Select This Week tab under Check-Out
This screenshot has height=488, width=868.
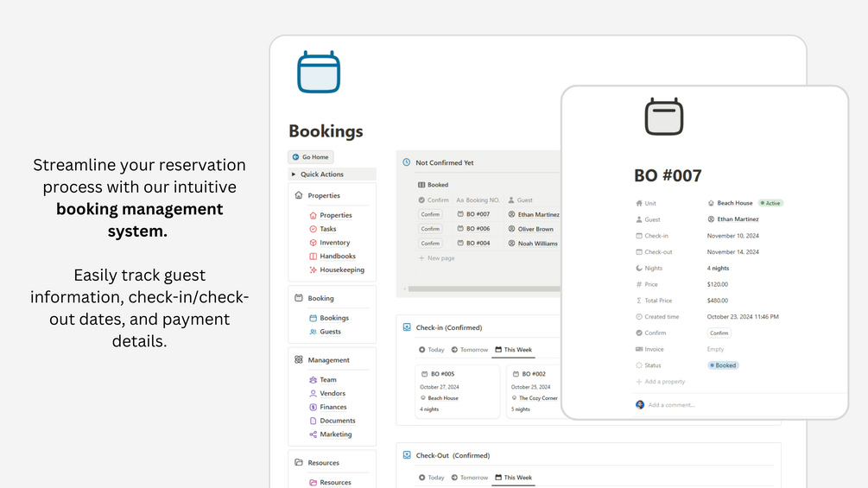tap(513, 478)
